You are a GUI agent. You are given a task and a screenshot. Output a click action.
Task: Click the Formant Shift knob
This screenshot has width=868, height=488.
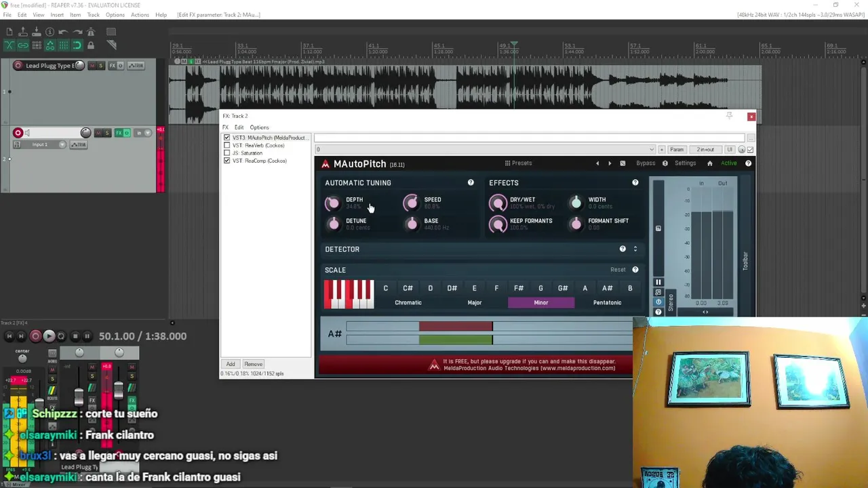pos(576,224)
